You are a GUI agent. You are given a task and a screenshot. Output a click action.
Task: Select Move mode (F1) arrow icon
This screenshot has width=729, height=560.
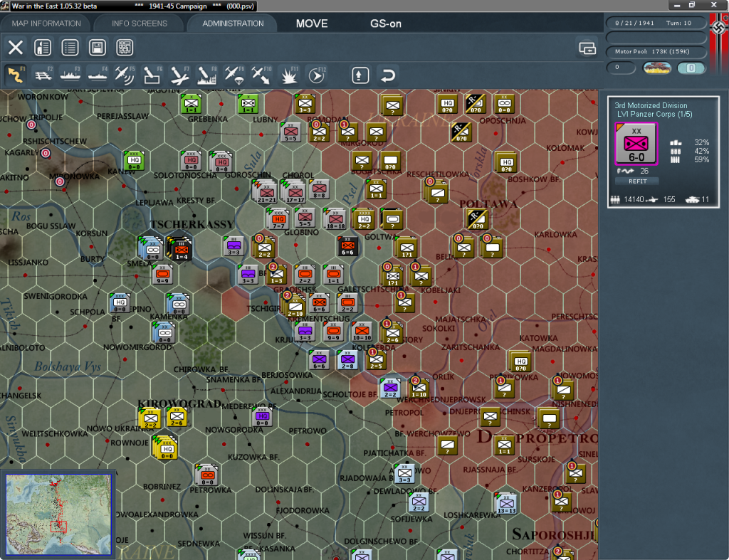pyautogui.click(x=16, y=75)
